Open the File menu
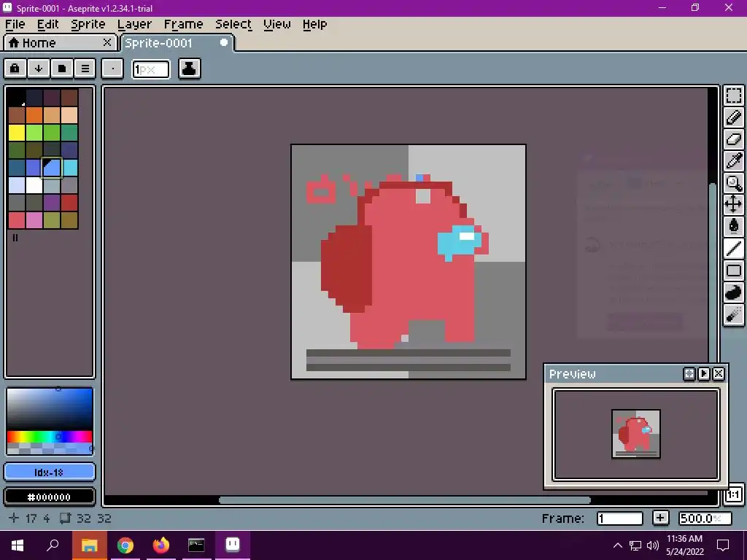Viewport: 747px width, 560px height. (x=15, y=24)
